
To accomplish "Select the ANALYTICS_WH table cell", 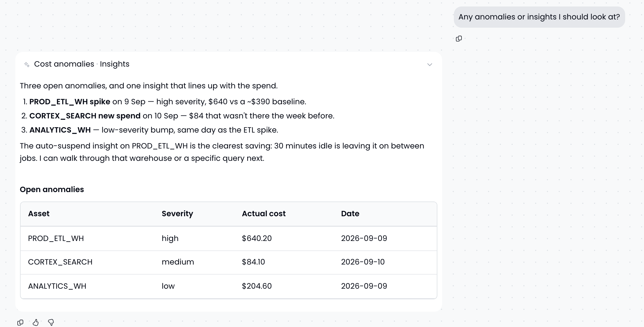I will [57, 286].
